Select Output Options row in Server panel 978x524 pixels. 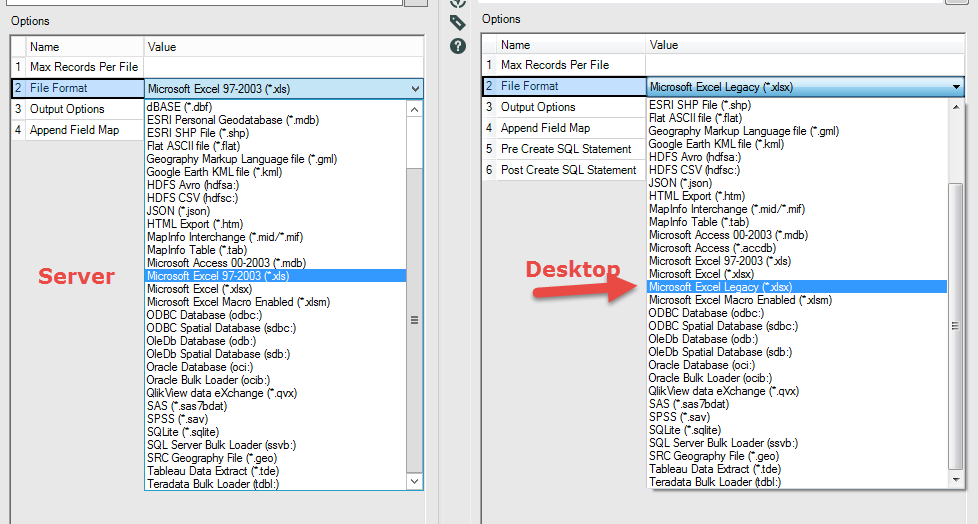(x=77, y=109)
